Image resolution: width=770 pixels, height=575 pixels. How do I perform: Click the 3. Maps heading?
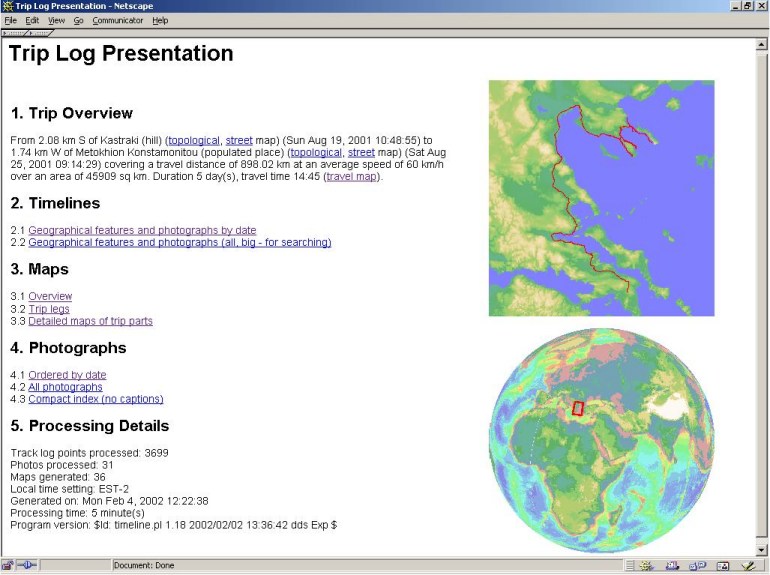tap(39, 269)
